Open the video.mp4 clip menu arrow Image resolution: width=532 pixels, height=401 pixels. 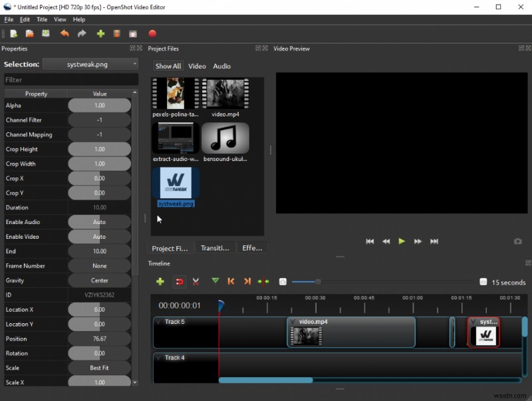coord(293,322)
